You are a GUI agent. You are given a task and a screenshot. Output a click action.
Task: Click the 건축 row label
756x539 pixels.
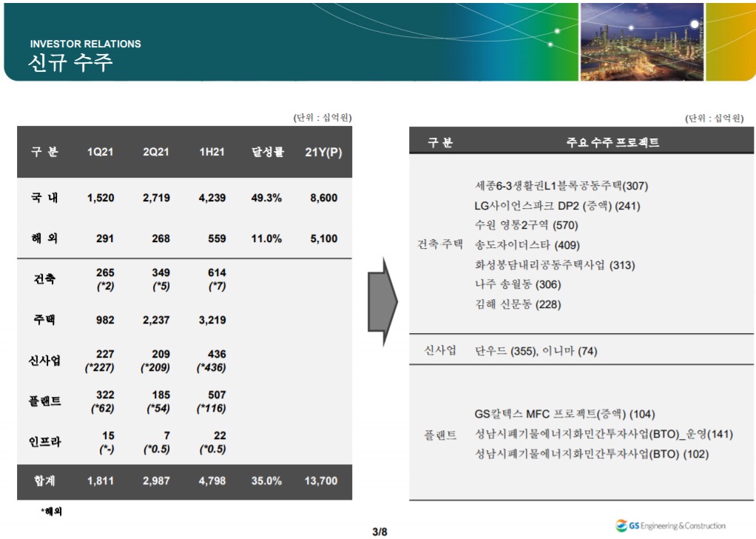[45, 279]
